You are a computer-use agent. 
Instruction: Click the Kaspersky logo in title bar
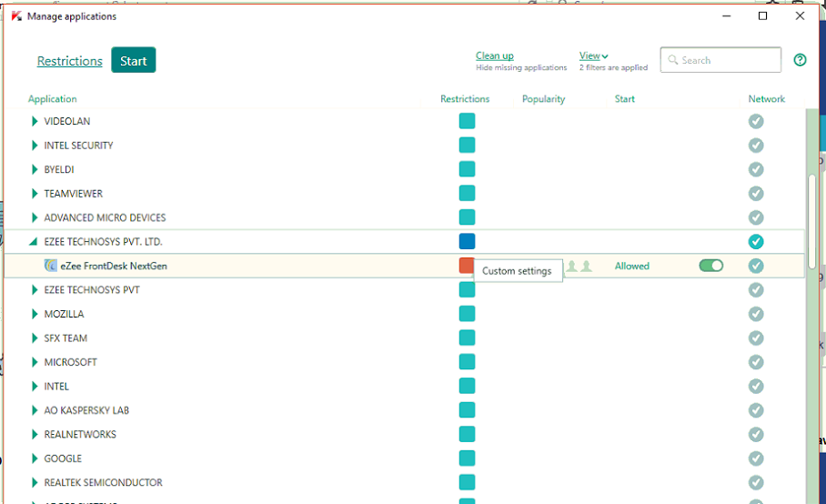coord(17,16)
